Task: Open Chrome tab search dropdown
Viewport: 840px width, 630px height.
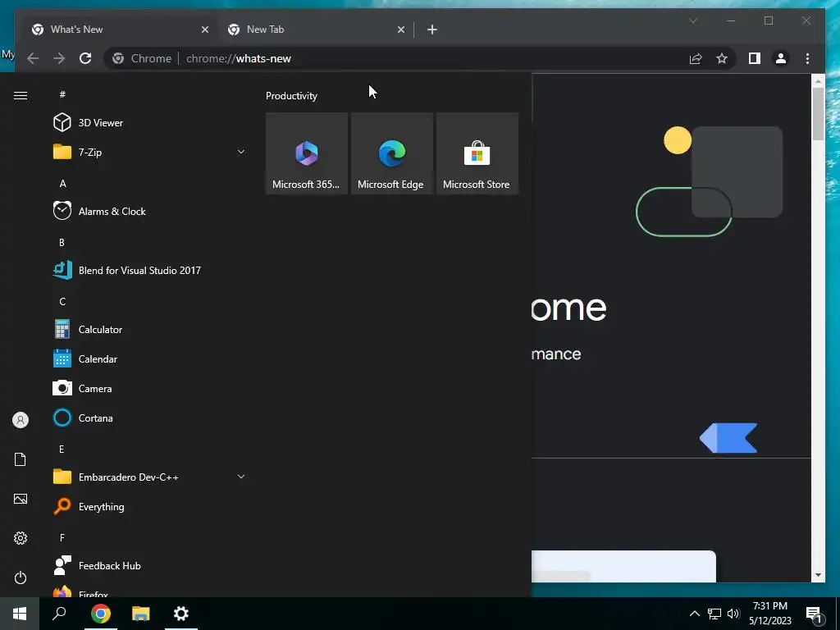Action: pyautogui.click(x=693, y=21)
